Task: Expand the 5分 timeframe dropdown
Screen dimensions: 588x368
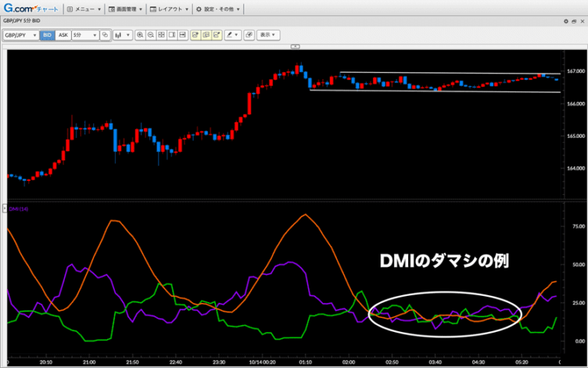Action: coord(84,35)
